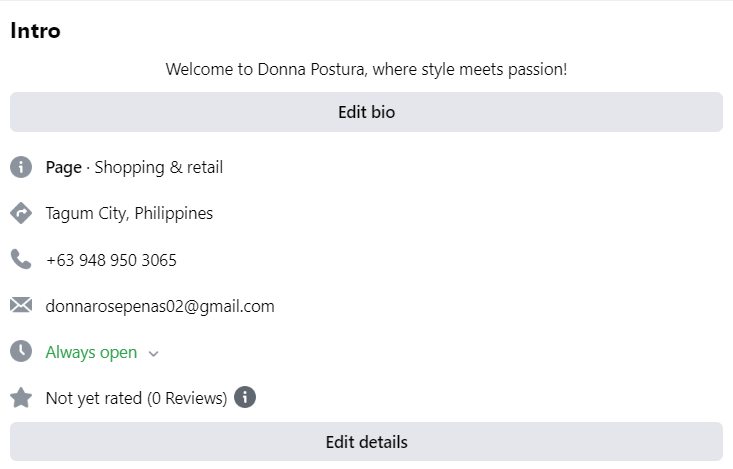This screenshot has width=733, height=469.
Task: Open the info icon beside Reviews
Action: click(245, 398)
